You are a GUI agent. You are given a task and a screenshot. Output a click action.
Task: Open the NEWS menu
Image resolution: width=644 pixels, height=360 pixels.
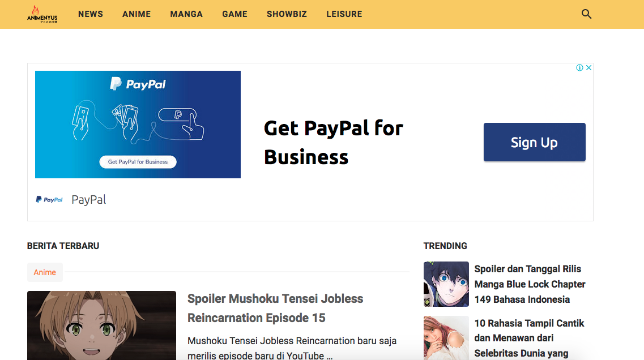(91, 14)
